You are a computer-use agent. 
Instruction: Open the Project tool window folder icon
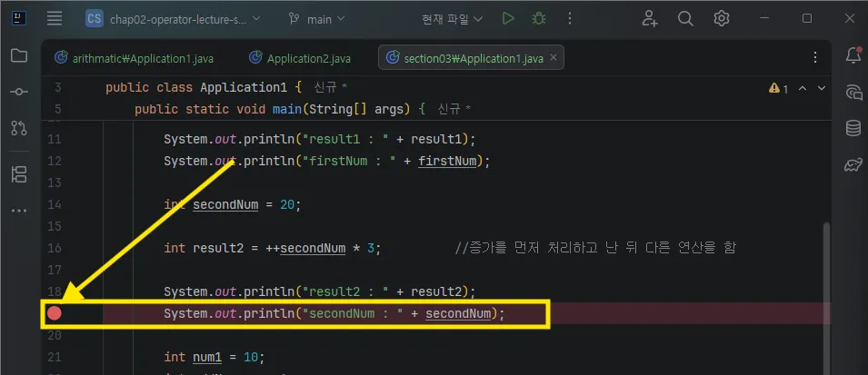coord(19,55)
